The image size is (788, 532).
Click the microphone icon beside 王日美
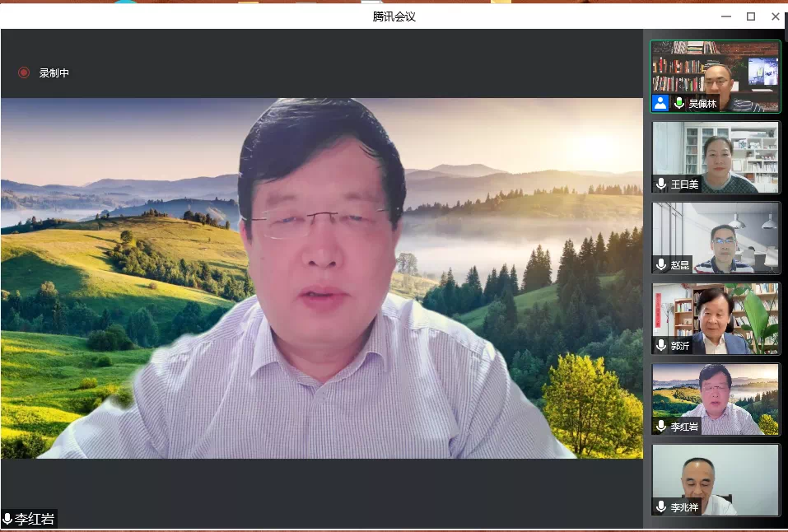(x=661, y=184)
